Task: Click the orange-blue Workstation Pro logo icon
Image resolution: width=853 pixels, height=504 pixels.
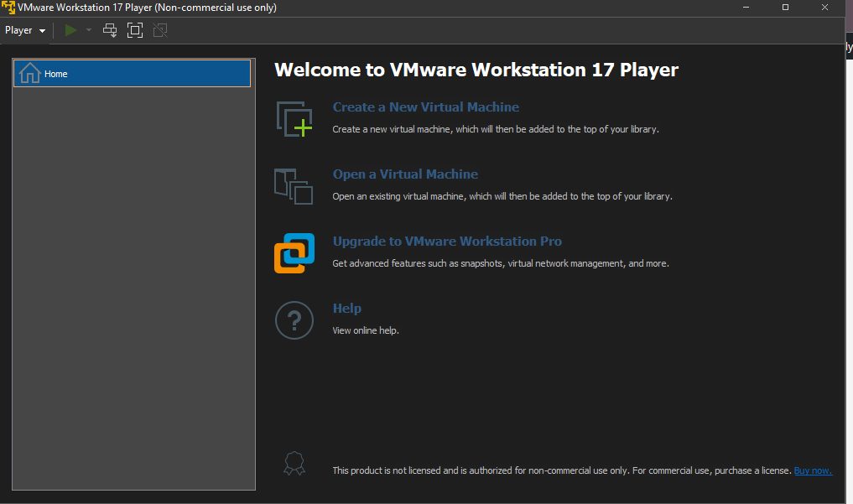Action: pyautogui.click(x=294, y=253)
